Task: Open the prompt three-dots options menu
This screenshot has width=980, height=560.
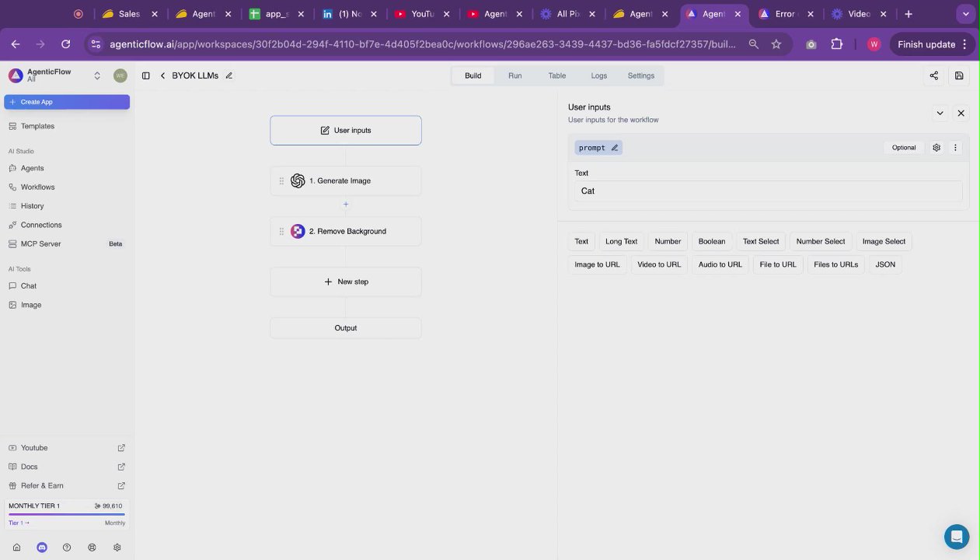Action: coord(956,148)
